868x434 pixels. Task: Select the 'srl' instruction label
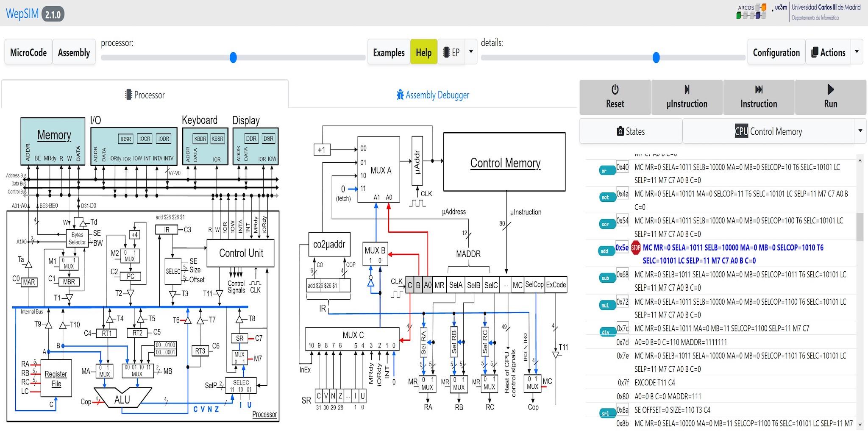tap(606, 413)
